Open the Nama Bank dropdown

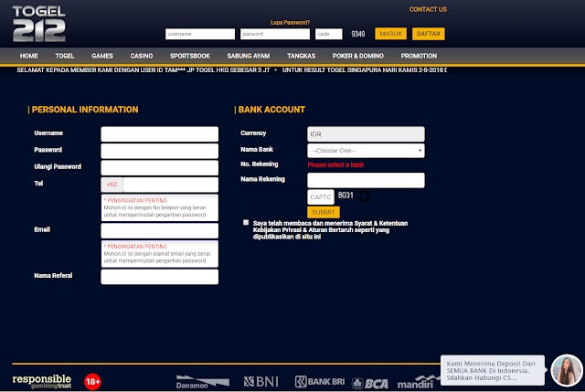366,151
